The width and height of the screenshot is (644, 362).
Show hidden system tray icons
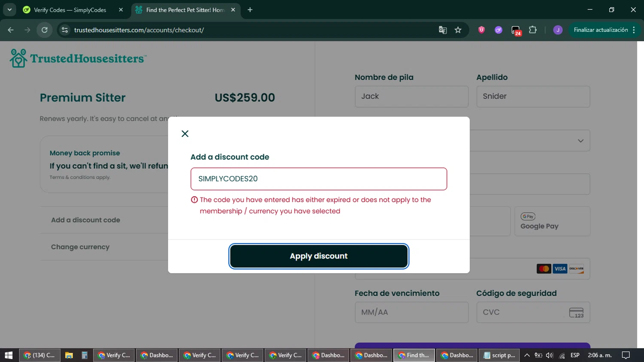(527, 355)
